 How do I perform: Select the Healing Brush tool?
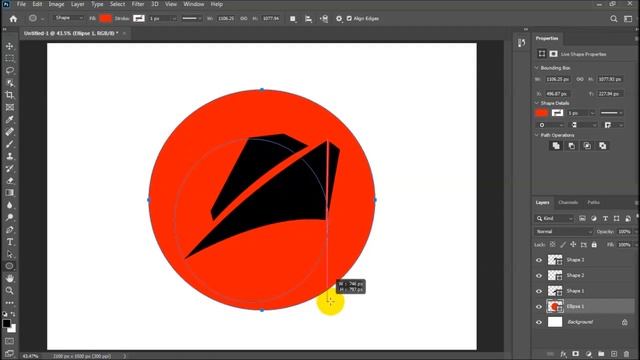[x=9, y=132]
